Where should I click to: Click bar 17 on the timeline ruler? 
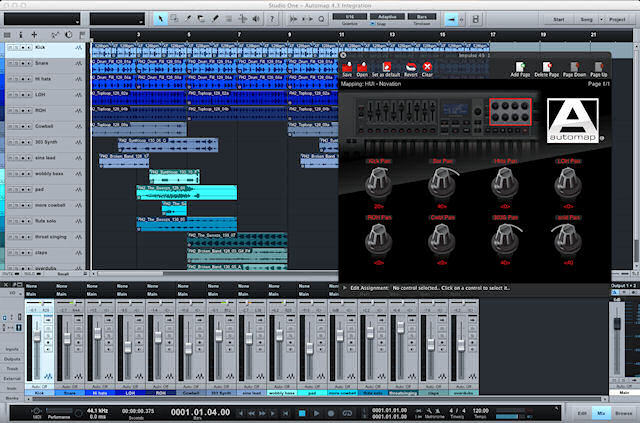point(493,35)
